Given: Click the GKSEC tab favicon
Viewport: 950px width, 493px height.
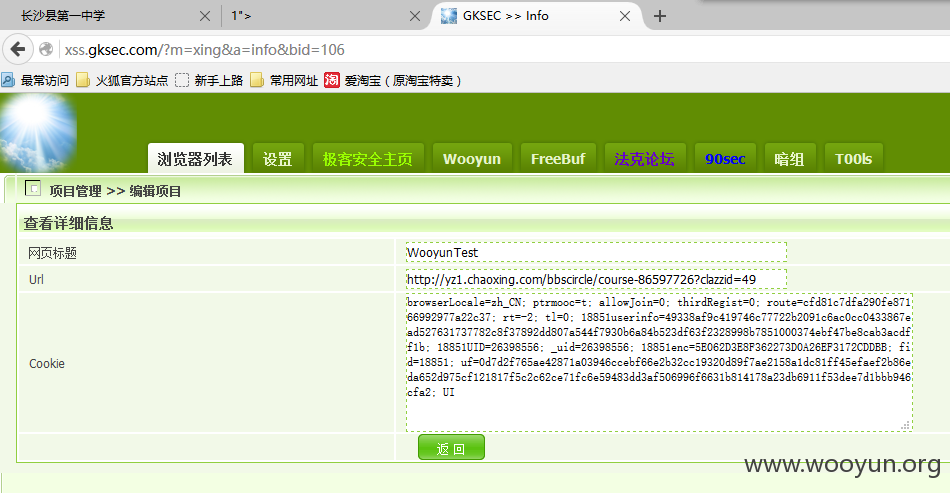Looking at the screenshot, I should click(449, 16).
